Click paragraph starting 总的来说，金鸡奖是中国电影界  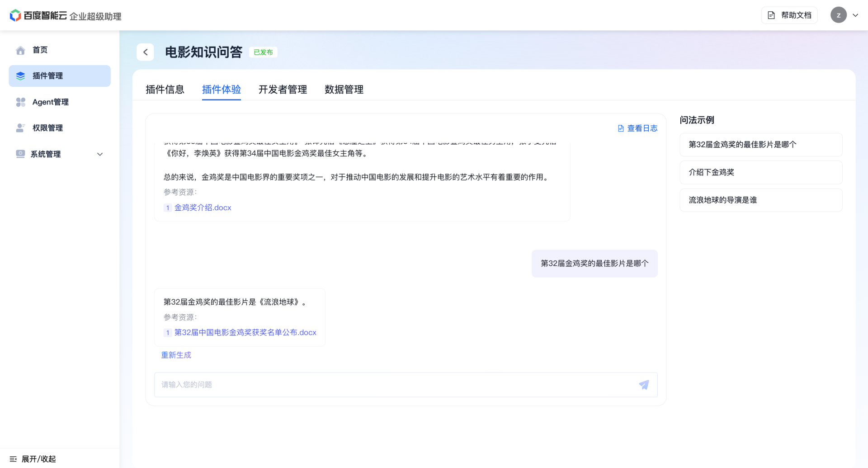357,177
